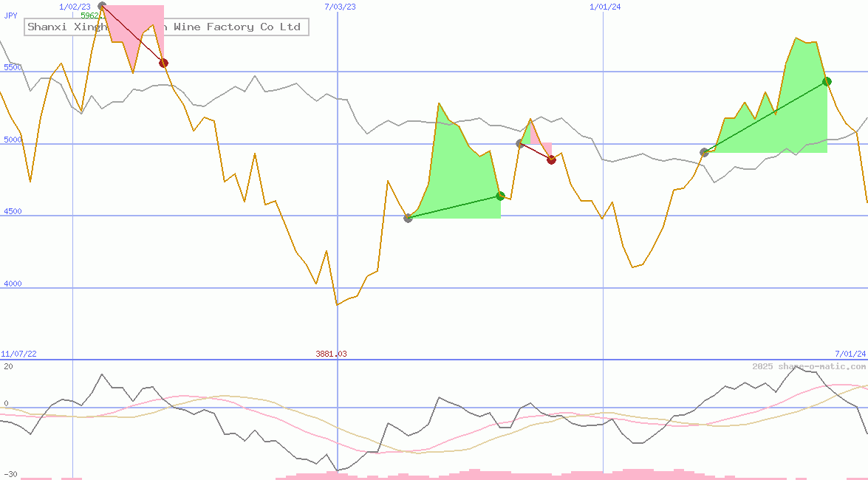The height and width of the screenshot is (480, 868).
Task: Click the 7/03/23 date label
Action: [x=340, y=7]
